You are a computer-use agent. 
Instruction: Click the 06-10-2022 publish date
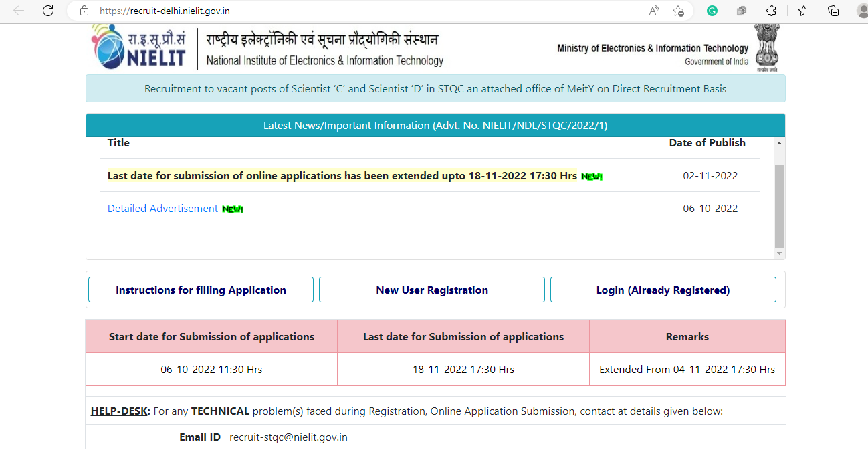coord(710,209)
